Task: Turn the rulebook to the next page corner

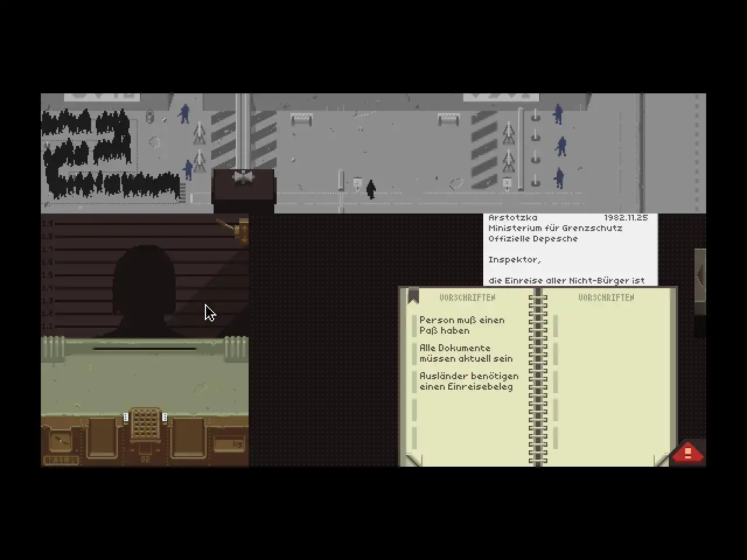Action: pos(662,460)
